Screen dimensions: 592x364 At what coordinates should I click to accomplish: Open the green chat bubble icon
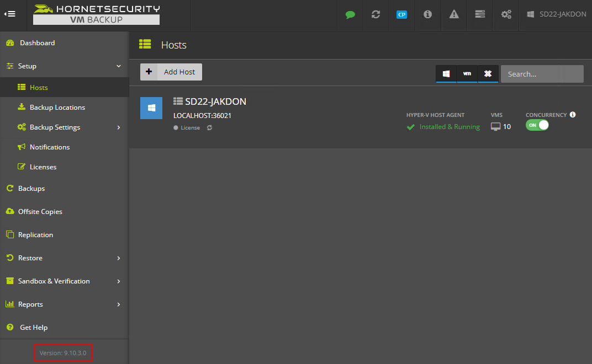350,15
